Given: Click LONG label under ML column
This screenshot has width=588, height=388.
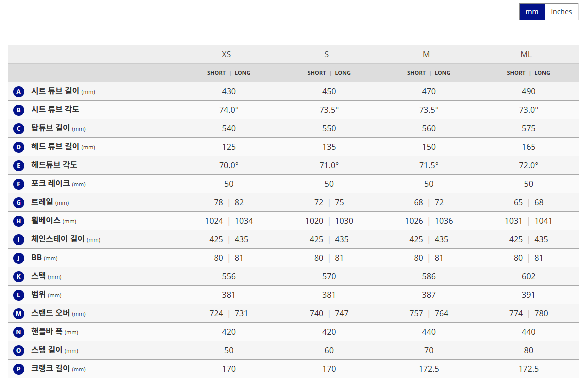Looking at the screenshot, I should coord(542,73).
